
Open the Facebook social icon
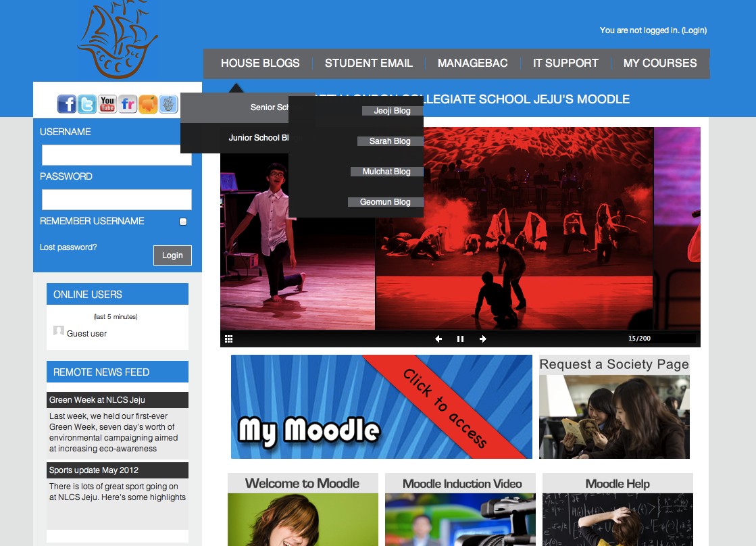pos(66,103)
